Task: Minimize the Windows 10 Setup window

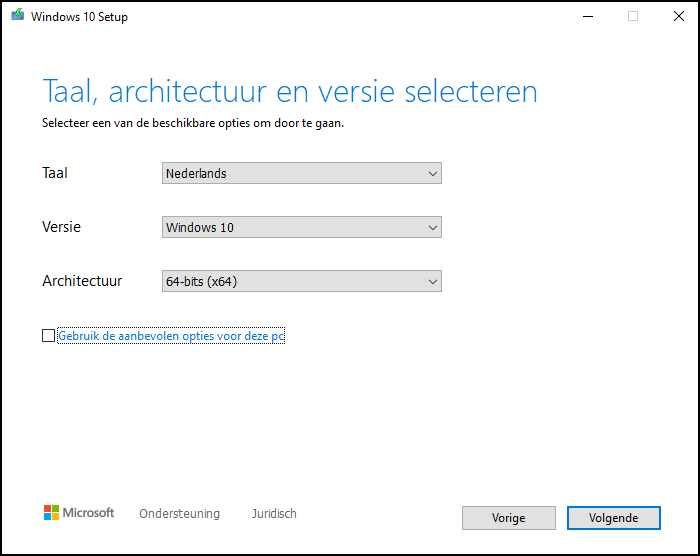Action: coord(588,17)
